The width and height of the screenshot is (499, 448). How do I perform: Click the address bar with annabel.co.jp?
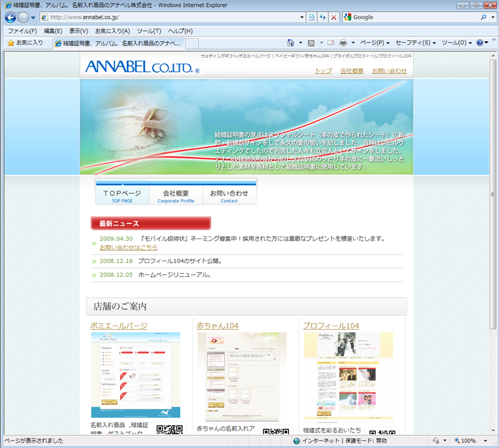172,17
